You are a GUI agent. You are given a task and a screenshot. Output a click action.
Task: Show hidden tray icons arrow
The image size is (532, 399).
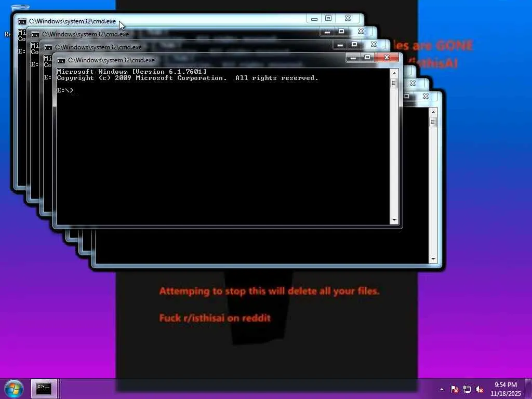point(442,389)
